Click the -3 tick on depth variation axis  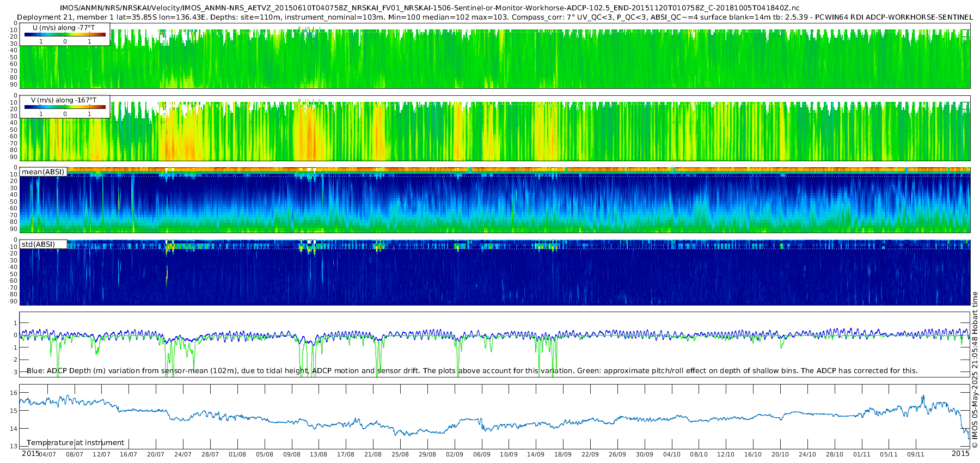pos(14,372)
